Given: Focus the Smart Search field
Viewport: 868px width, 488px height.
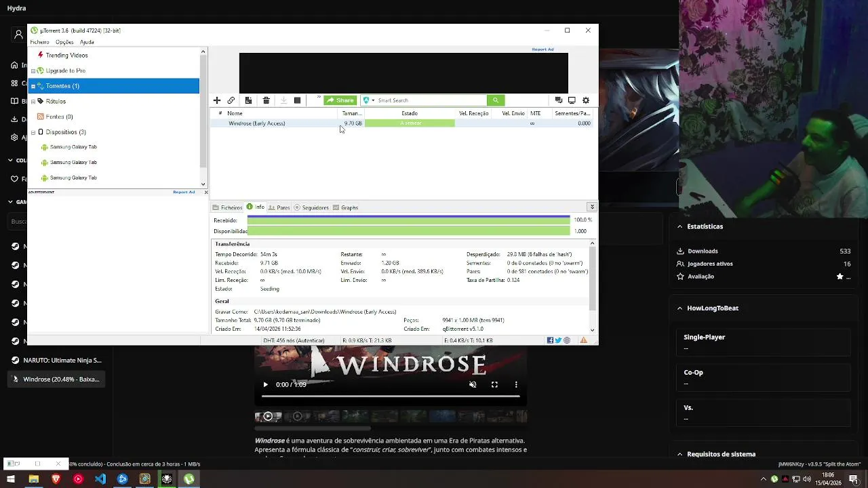Looking at the screenshot, I should (431, 100).
